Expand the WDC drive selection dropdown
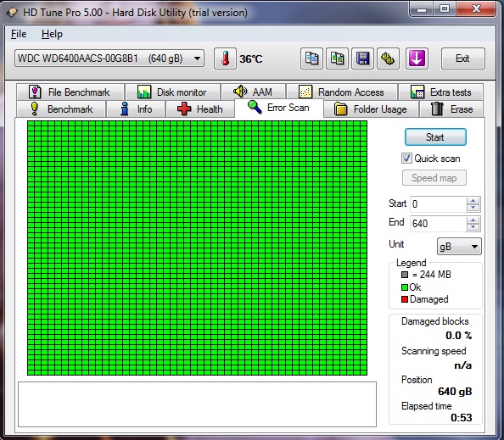504x440 pixels. click(x=197, y=58)
